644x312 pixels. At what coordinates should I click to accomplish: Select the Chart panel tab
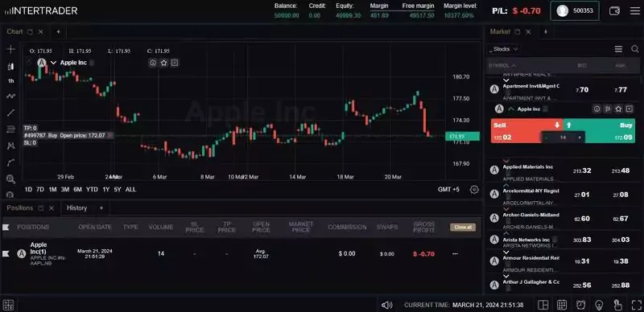tap(14, 31)
